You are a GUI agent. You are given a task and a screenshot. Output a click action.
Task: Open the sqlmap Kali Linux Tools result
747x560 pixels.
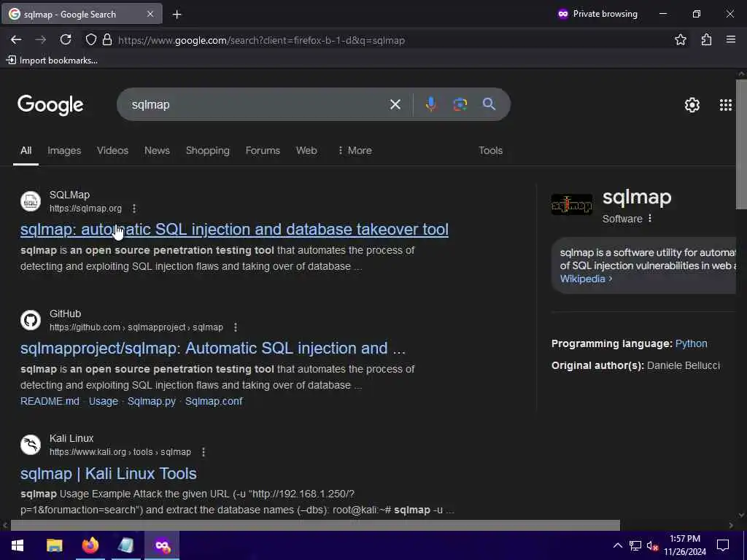109,474
